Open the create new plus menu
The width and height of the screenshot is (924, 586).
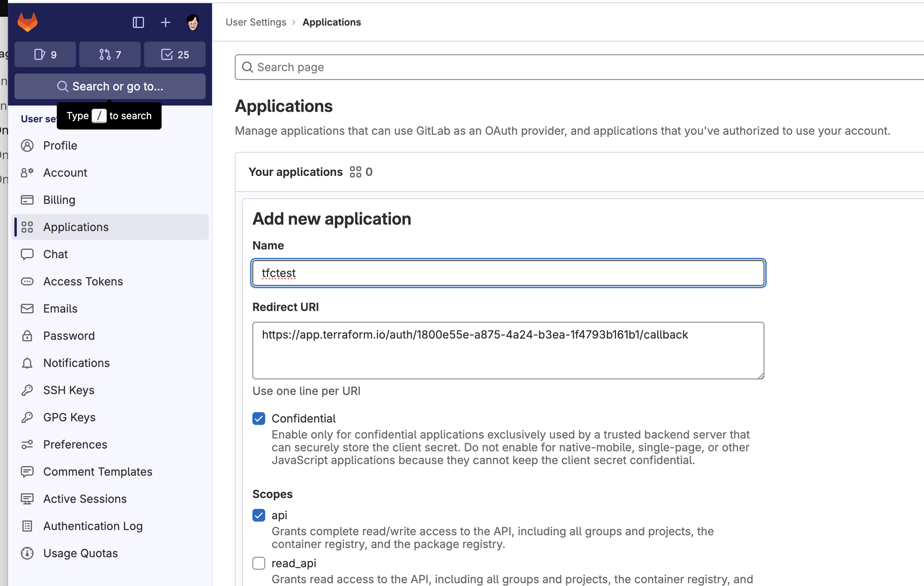[x=166, y=22]
